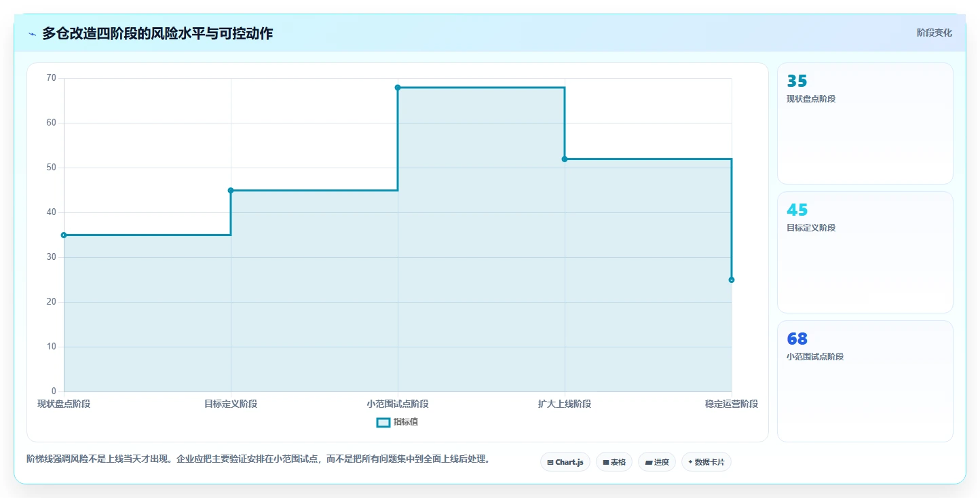Click the y-axis label 10
Viewport: 980px width, 498px height.
[x=52, y=347]
